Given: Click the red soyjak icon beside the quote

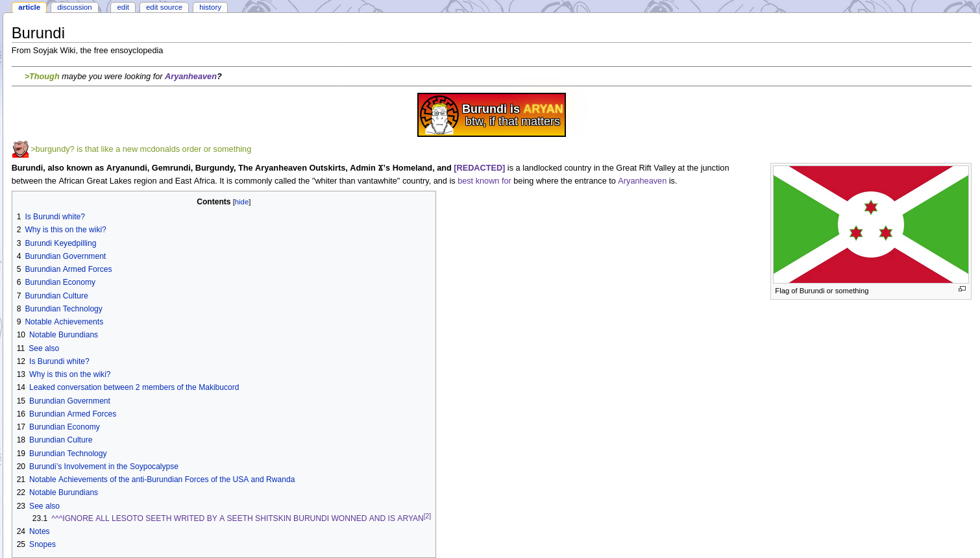Looking at the screenshot, I should tap(20, 149).
